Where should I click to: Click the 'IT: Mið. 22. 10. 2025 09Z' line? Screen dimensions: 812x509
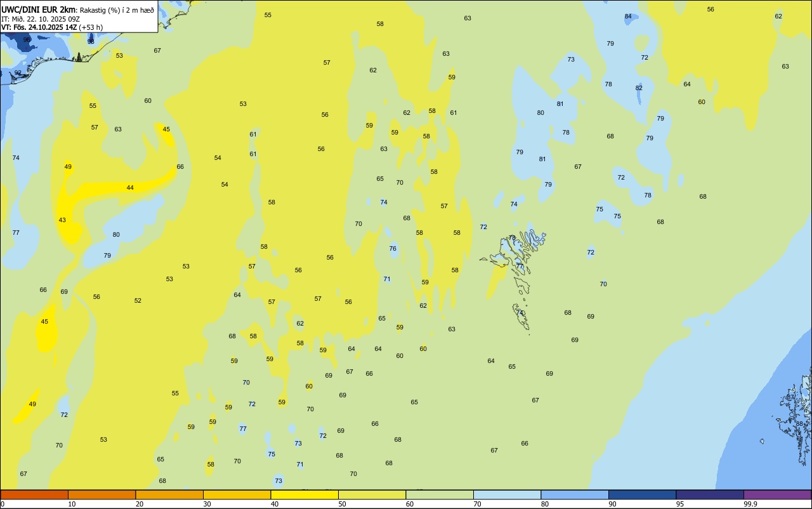tap(41, 19)
